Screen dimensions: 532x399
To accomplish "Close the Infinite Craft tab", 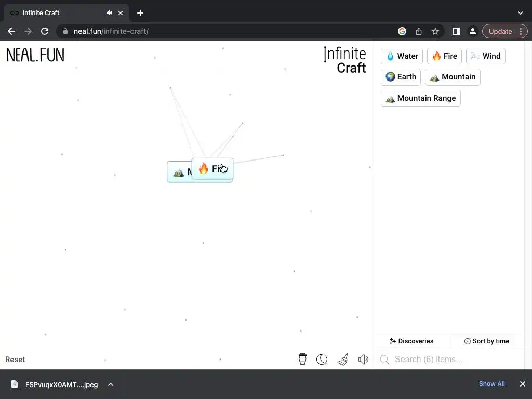I will pyautogui.click(x=121, y=13).
